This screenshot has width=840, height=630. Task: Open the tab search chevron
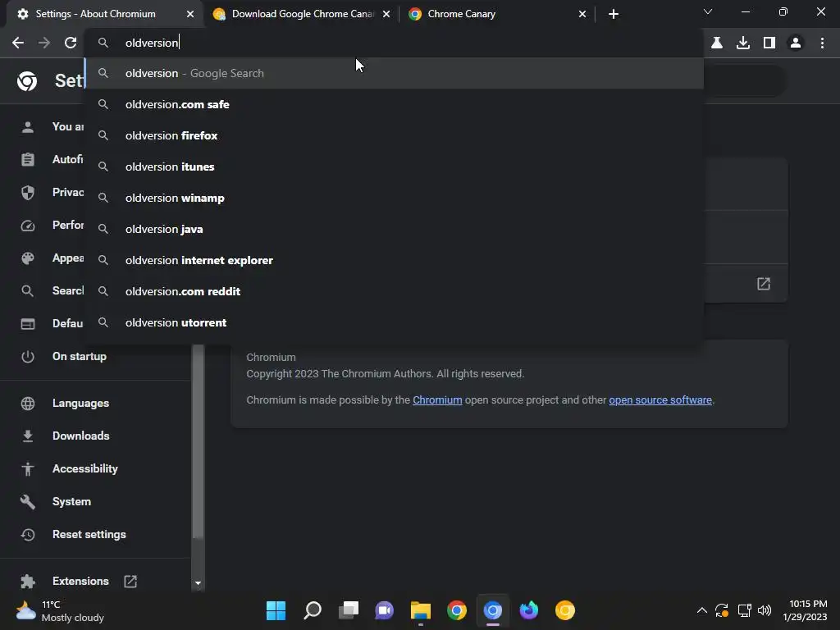(x=708, y=11)
